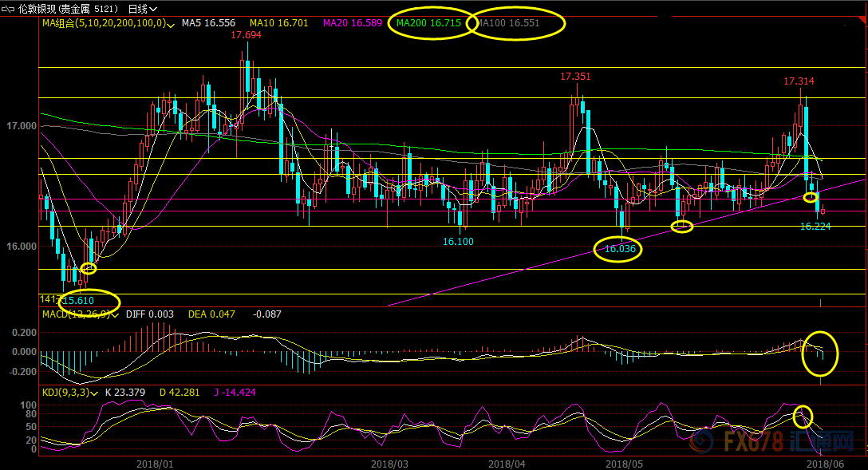The height and width of the screenshot is (470, 868).
Task: Select the gray MA100 16.551 legend
Action: click(508, 23)
